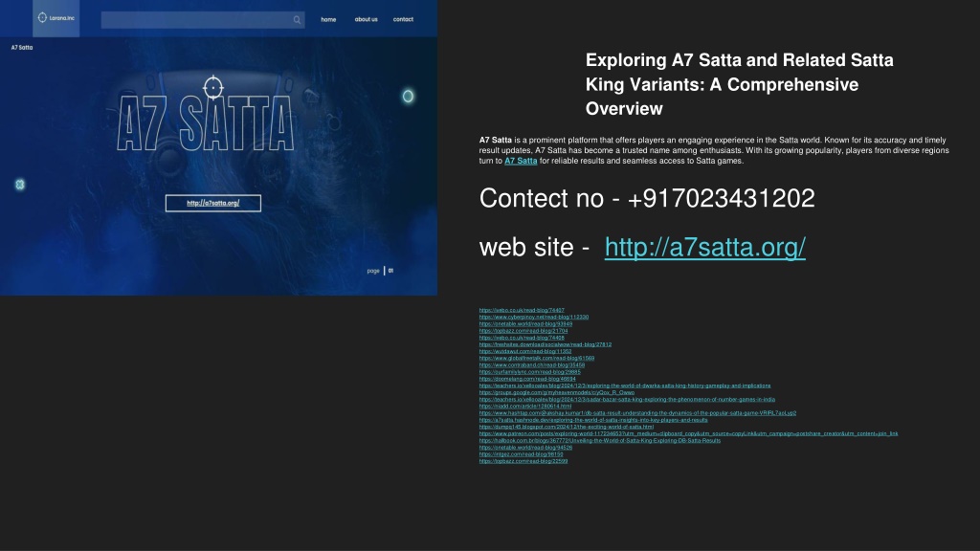
Task: Open the topbazz.com read-blog/22599 link
Action: pos(523,461)
